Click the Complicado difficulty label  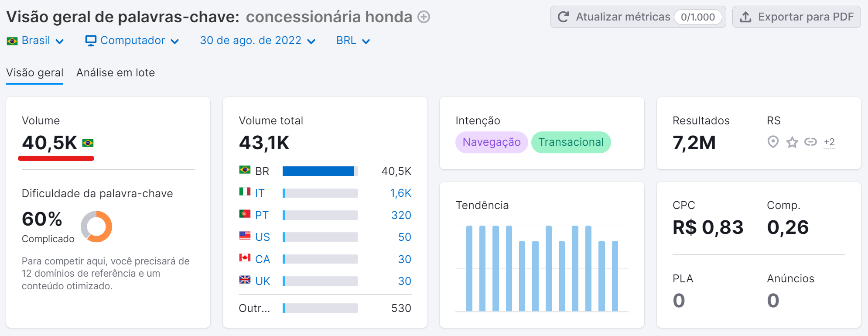point(48,239)
